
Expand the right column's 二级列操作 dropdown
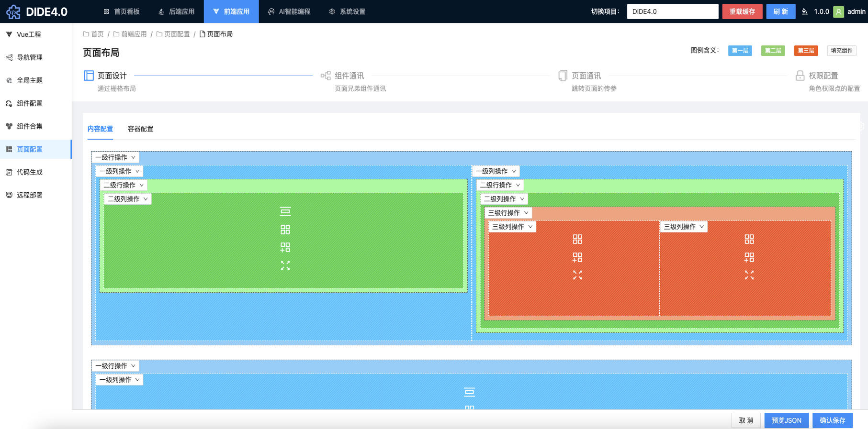pyautogui.click(x=504, y=199)
